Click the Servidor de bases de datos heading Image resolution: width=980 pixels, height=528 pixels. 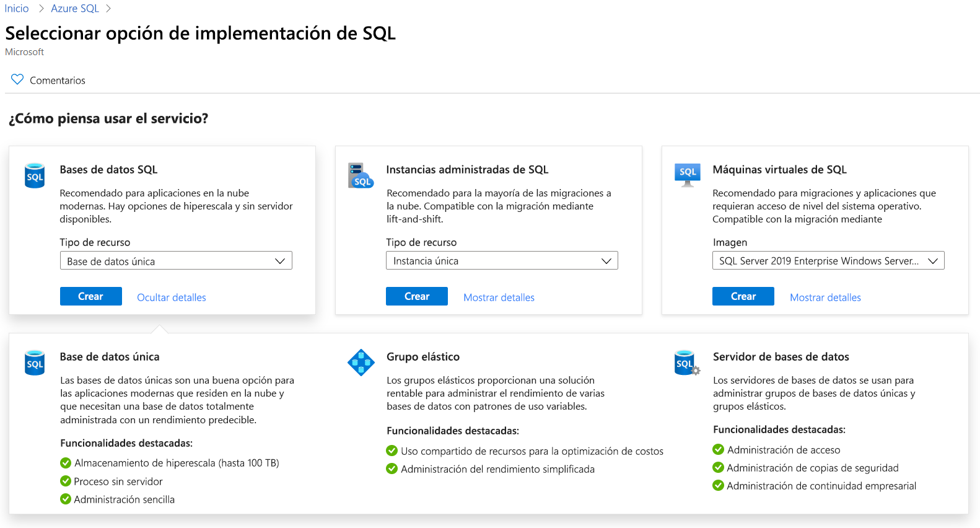(781, 356)
